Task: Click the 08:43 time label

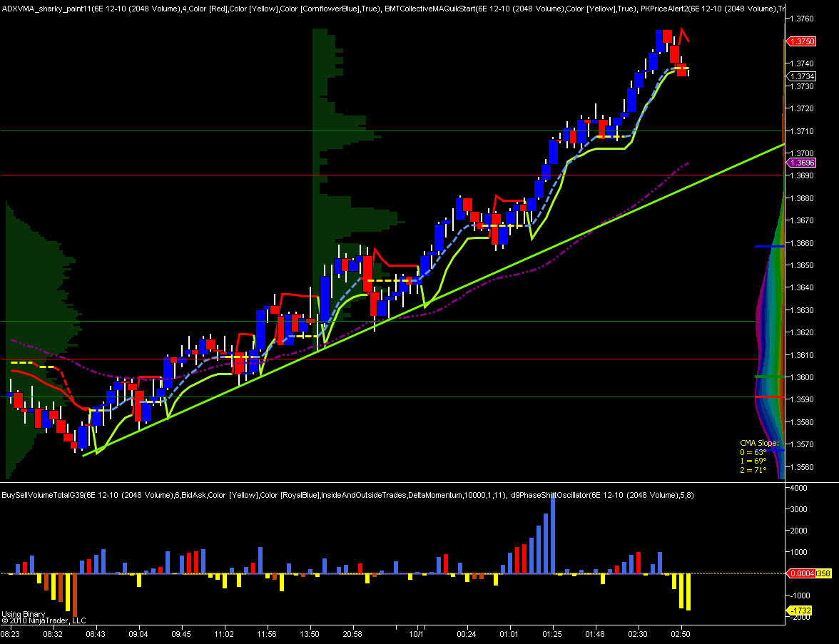Action: pyautogui.click(x=96, y=635)
